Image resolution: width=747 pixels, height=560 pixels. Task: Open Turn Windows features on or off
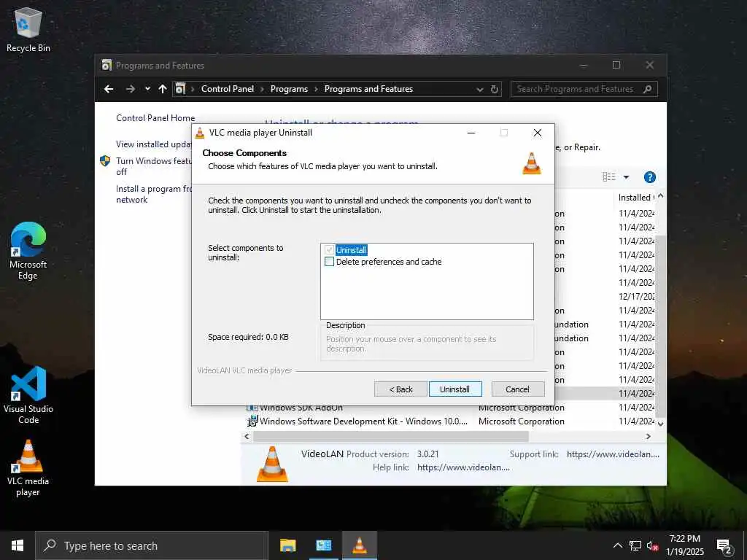153,166
